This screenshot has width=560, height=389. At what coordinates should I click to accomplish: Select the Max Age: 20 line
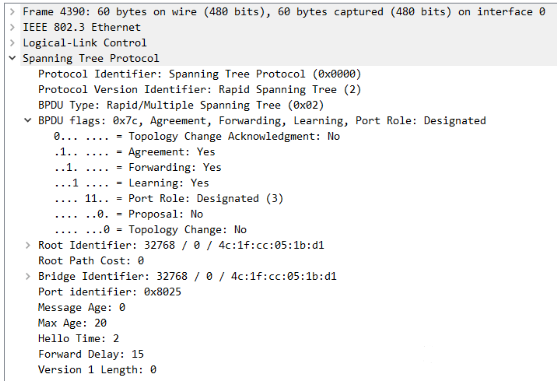pyautogui.click(x=72, y=323)
